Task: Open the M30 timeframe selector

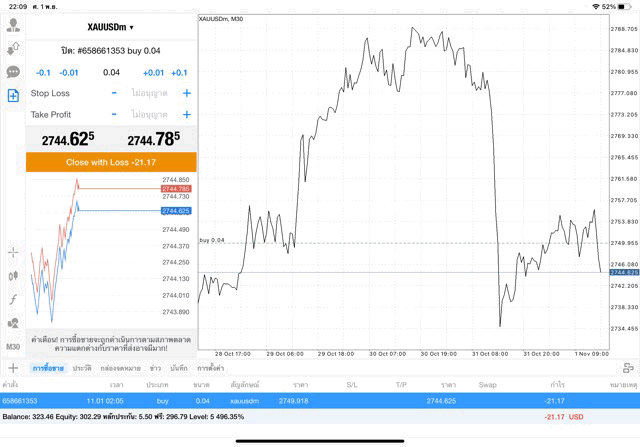Action: pos(13,346)
